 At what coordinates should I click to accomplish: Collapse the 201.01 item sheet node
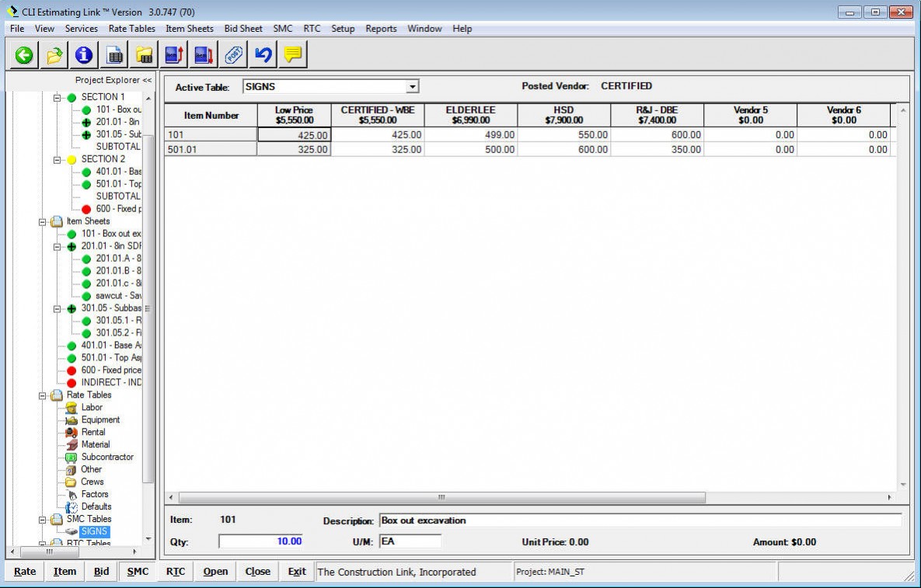coord(57,246)
